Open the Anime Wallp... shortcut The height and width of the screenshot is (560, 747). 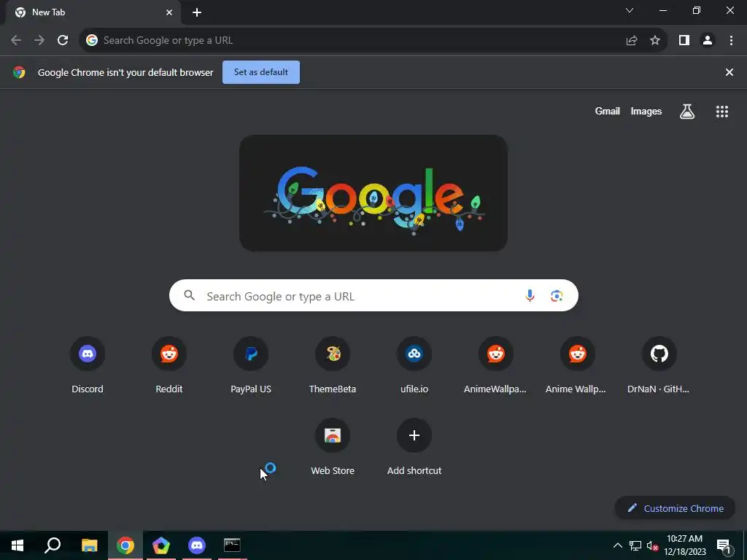point(577,365)
